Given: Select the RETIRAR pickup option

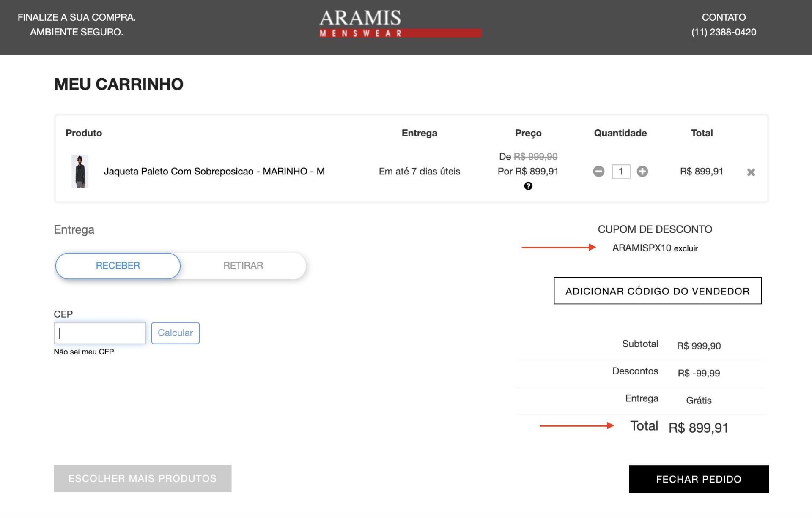Looking at the screenshot, I should 243,266.
